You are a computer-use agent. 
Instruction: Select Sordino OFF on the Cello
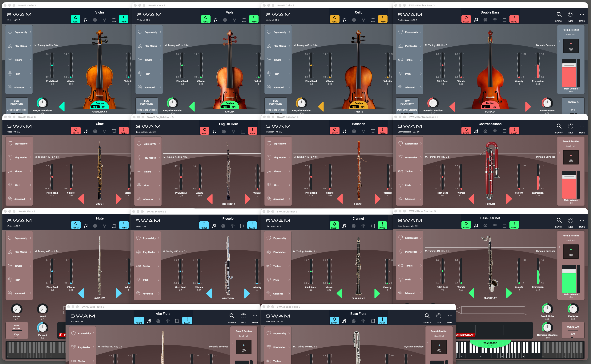click(x=354, y=107)
